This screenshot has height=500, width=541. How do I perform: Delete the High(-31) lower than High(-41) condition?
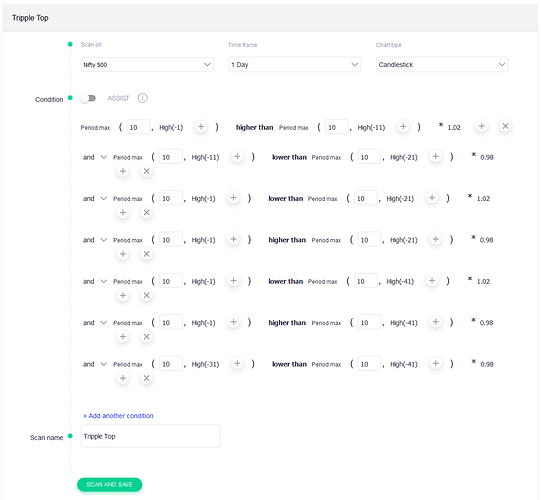click(146, 378)
